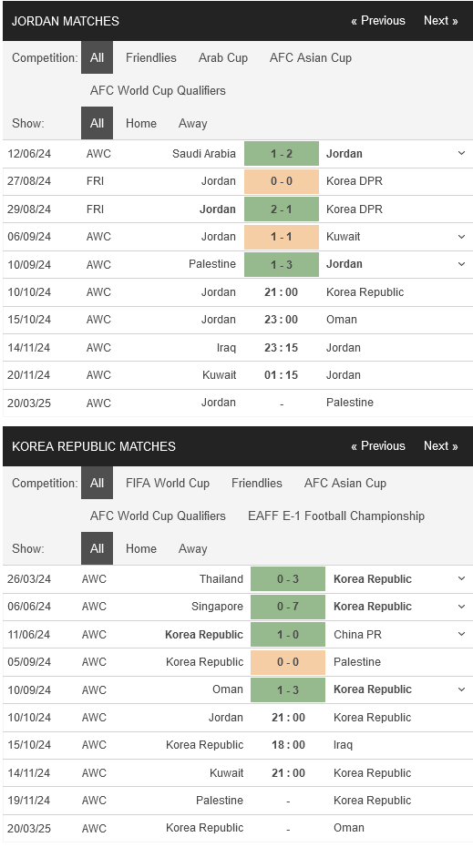Go to Previous Jordan matches

tap(378, 20)
